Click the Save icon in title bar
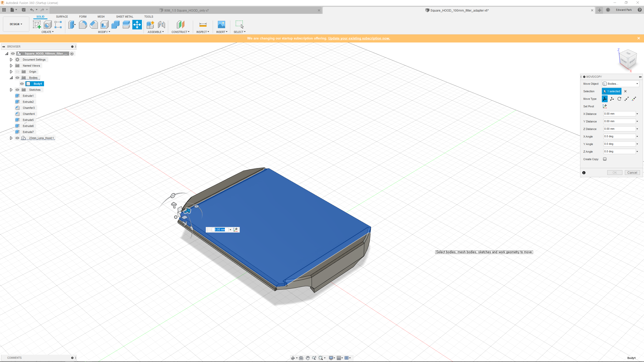Image resolution: width=644 pixels, height=362 pixels. coord(24,10)
